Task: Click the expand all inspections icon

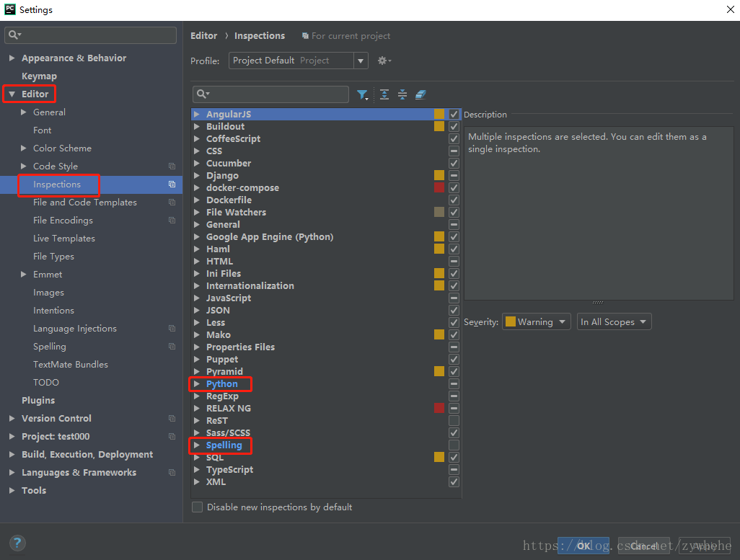Action: 384,94
